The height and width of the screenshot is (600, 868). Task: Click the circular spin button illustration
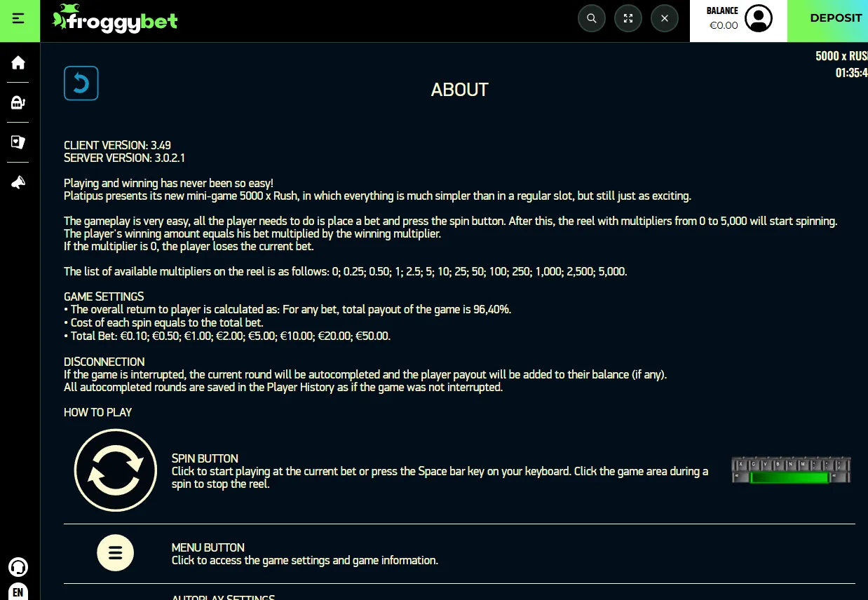coord(116,470)
